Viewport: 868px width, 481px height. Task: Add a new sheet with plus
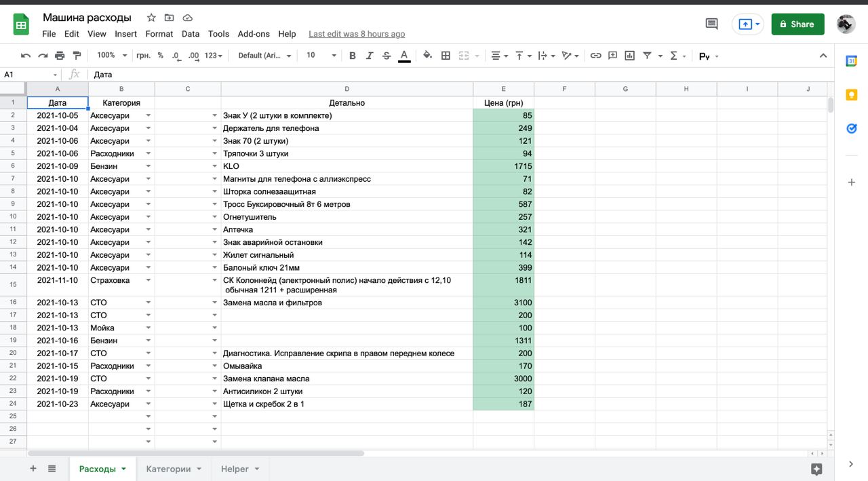coord(33,469)
